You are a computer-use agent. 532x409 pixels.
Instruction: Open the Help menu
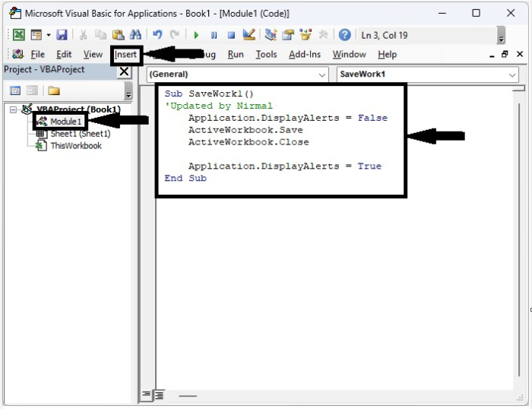coord(387,54)
